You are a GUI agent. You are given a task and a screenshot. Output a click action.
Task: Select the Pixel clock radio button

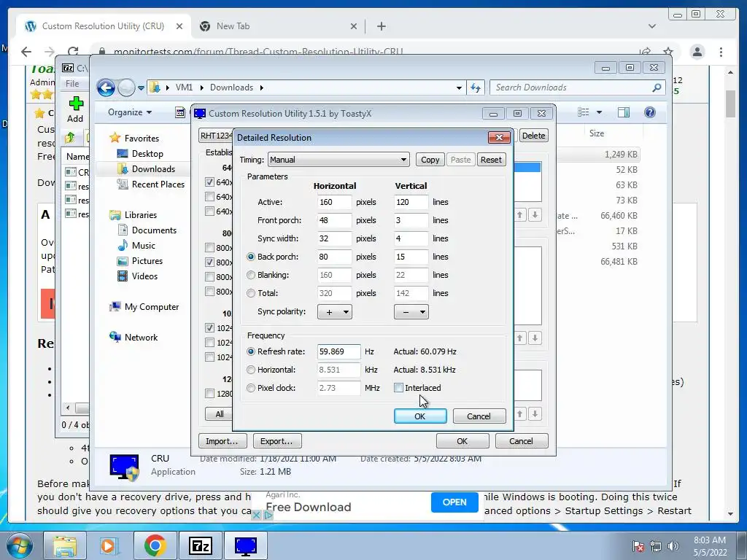coord(251,388)
